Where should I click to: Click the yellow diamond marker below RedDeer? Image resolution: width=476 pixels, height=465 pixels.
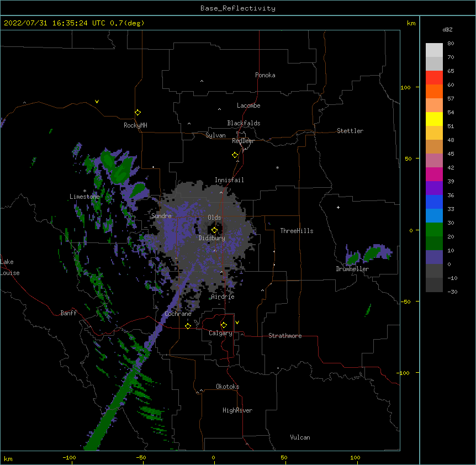pos(235,155)
